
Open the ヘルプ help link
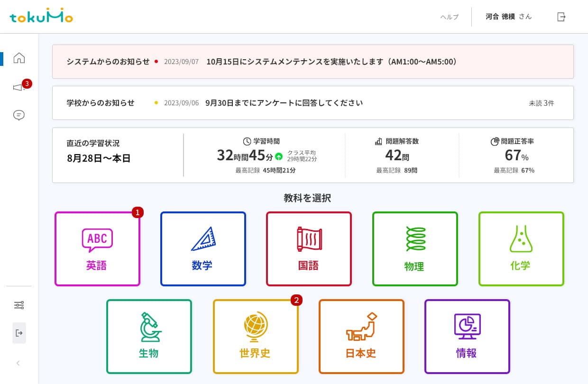pyautogui.click(x=449, y=17)
